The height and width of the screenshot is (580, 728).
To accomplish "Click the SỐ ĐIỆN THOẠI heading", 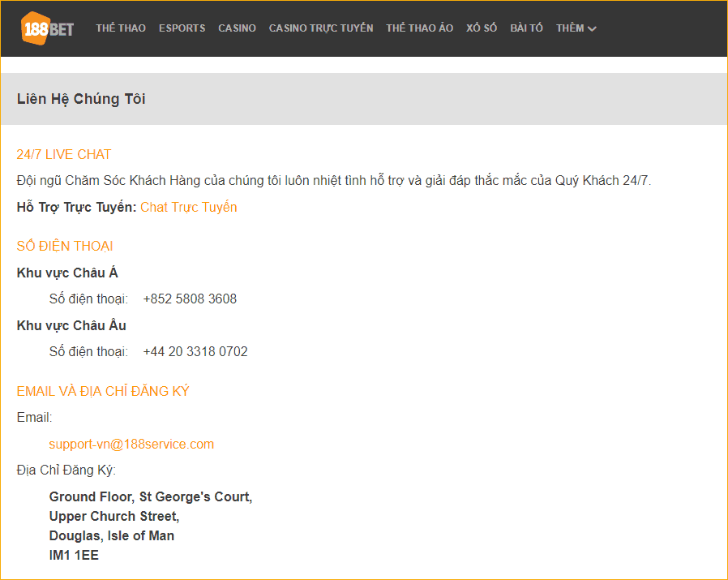I will [x=65, y=245].
